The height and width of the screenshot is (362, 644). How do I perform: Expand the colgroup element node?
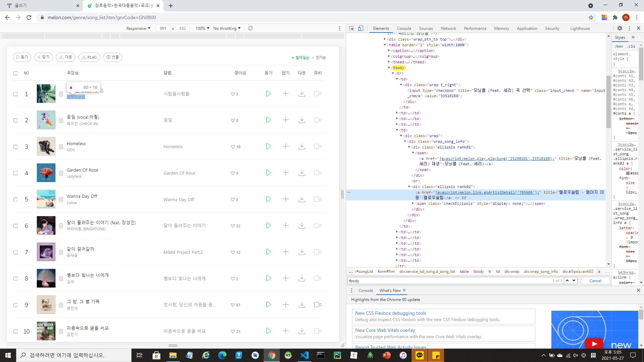[389, 56]
